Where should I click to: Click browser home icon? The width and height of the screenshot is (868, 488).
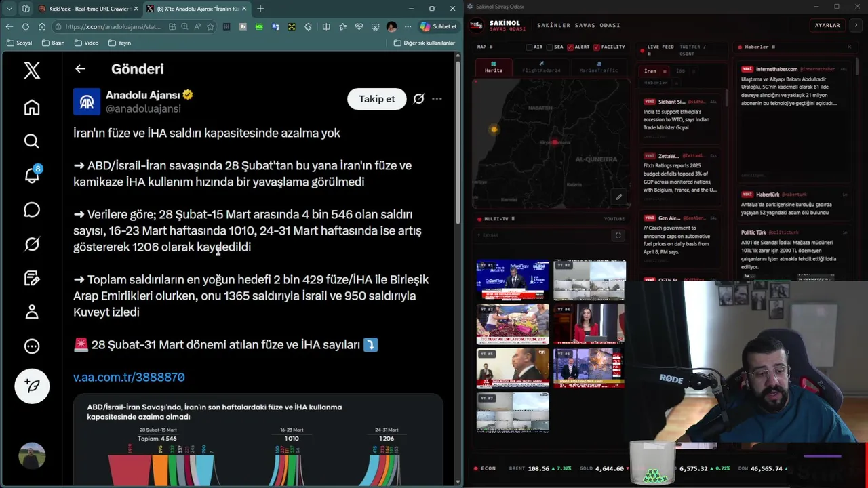[41, 26]
